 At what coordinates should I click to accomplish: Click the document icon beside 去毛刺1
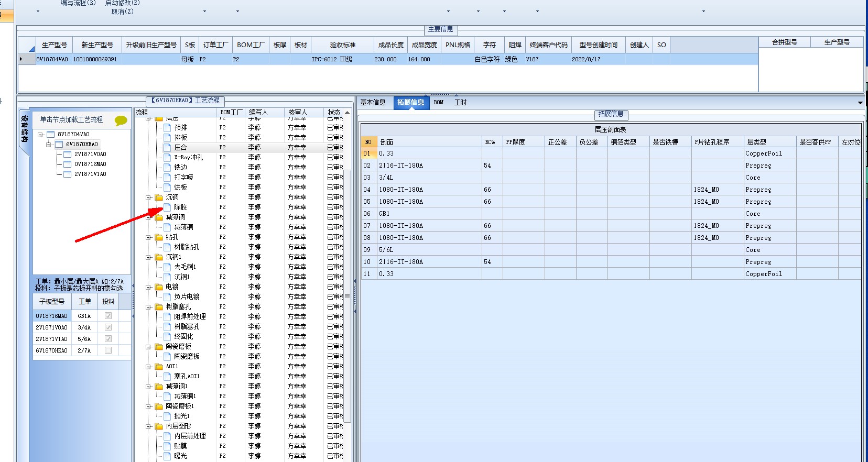(168, 267)
